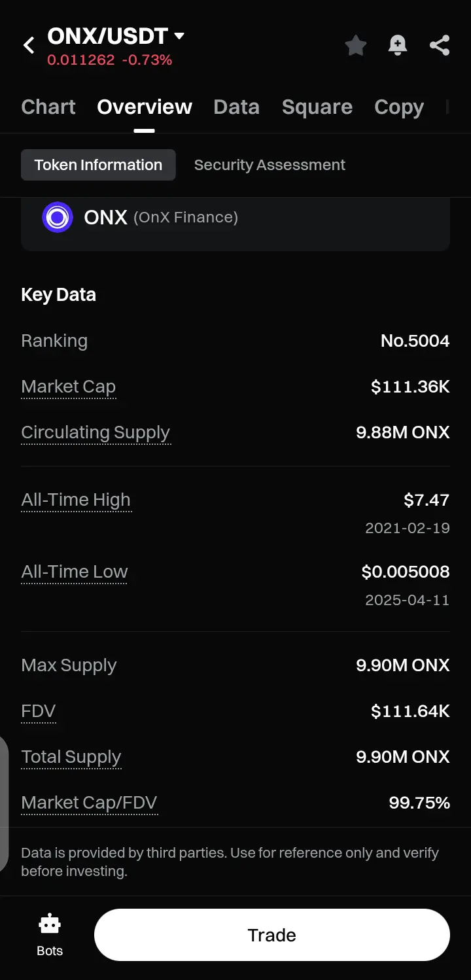
Task: Open the Data tab
Action: [236, 107]
